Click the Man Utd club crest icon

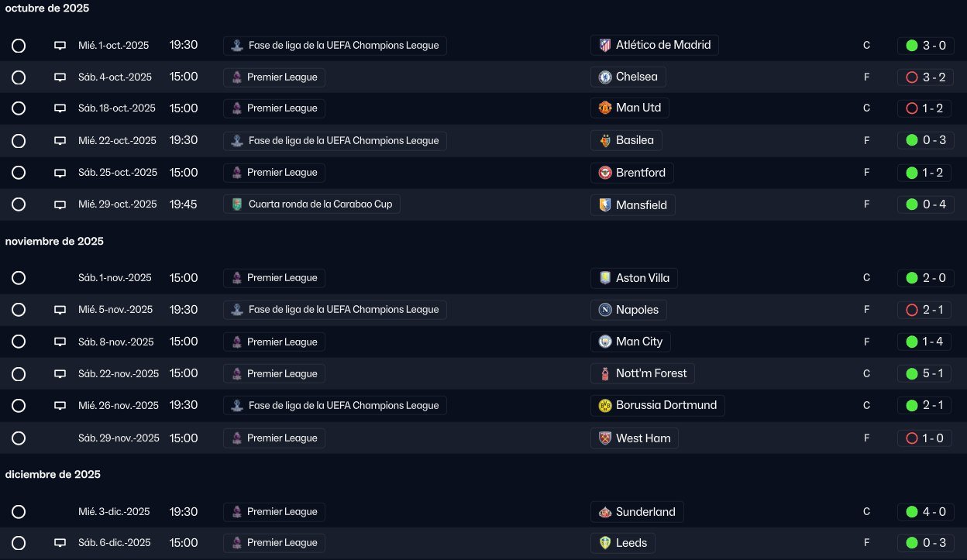[605, 108]
